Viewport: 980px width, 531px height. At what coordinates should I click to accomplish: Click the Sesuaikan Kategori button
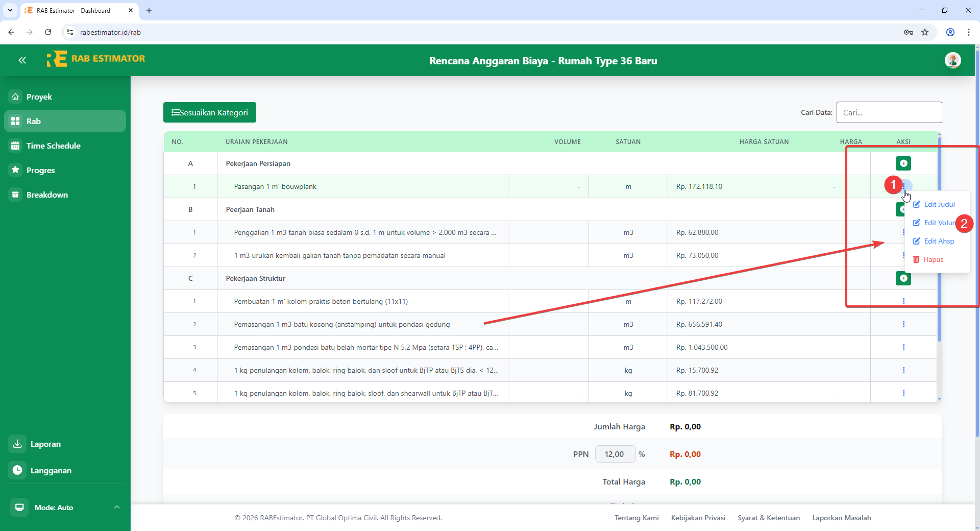pos(209,112)
